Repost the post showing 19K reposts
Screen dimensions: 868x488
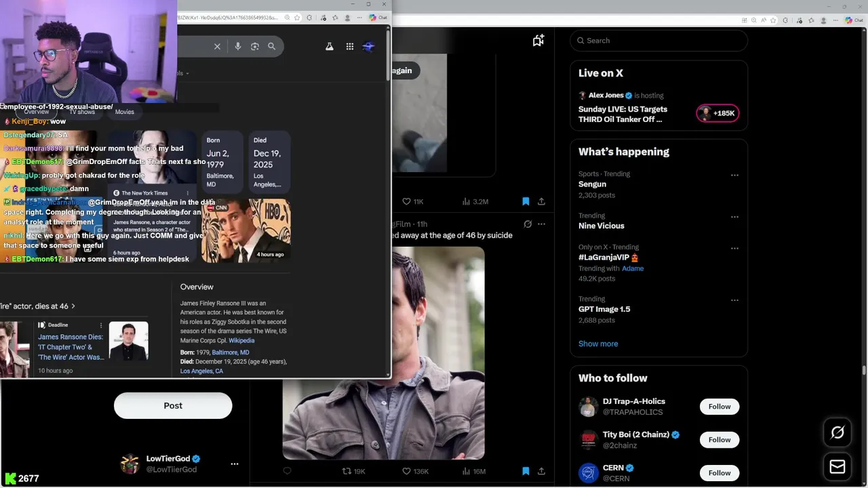(x=353, y=471)
